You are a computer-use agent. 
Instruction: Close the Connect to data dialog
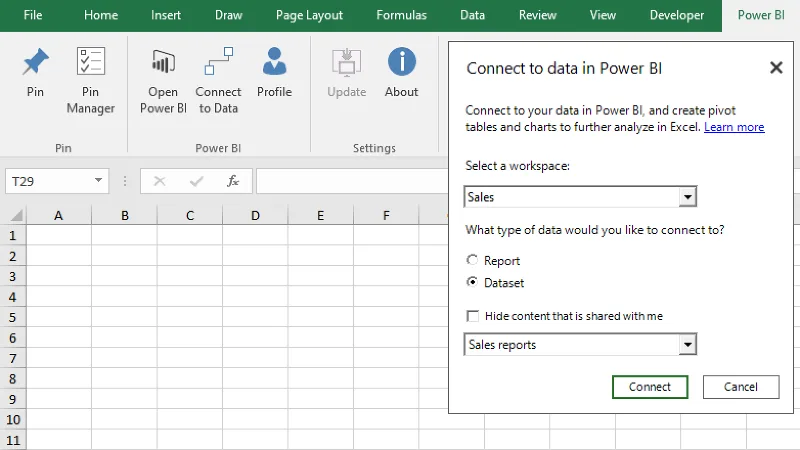776,67
